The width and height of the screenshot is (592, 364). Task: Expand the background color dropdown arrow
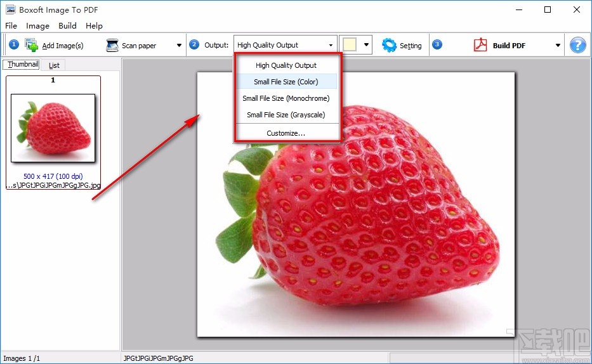pos(366,45)
